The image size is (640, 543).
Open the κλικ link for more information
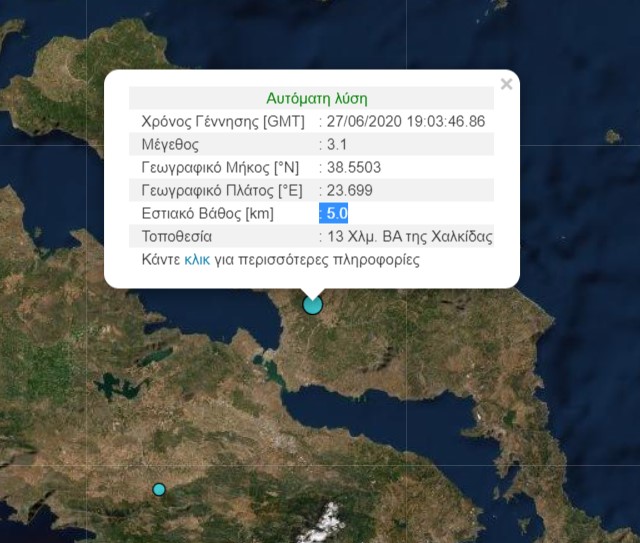click(197, 260)
